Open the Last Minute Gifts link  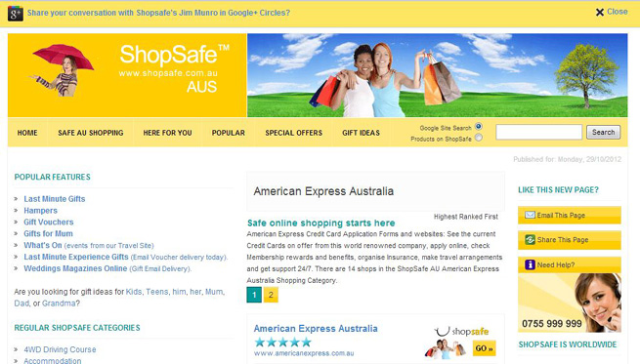[x=55, y=199]
